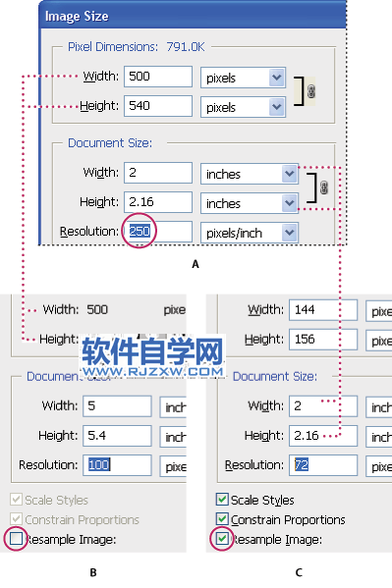Click pixel Height field showing 156 in panel C
The image size is (392, 588).
pyautogui.click(x=323, y=340)
